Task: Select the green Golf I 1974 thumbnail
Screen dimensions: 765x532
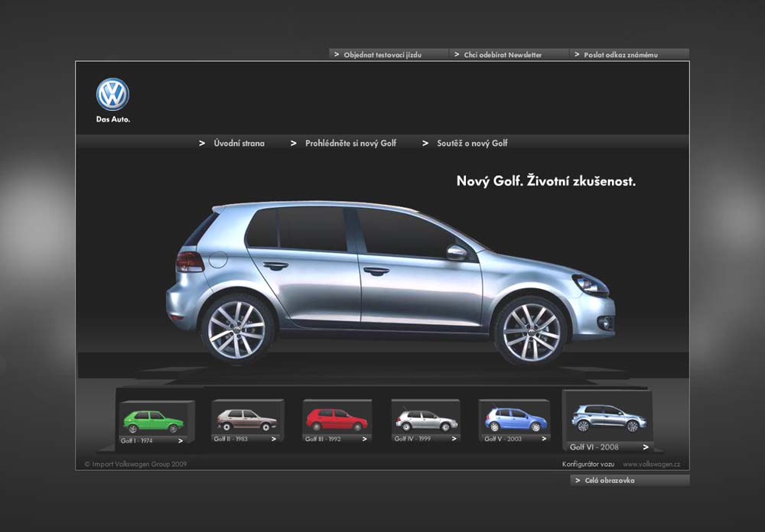Action: (155, 421)
